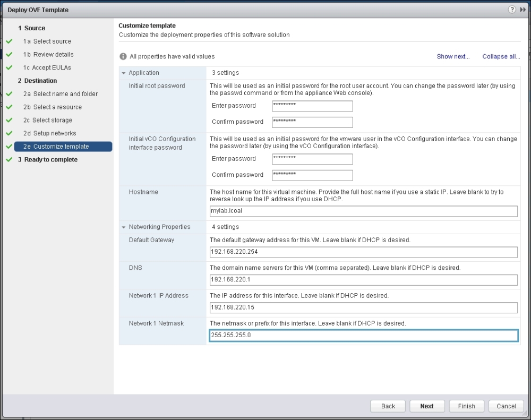Click the info icon beside valid values message
Screen dimensions: 531x420
(x=123, y=56)
